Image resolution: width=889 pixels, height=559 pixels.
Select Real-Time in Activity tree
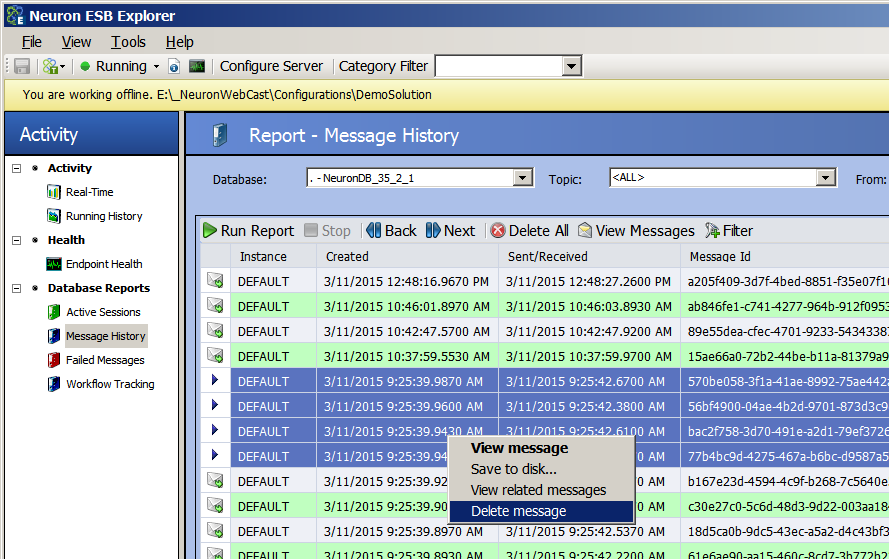pyautogui.click(x=90, y=192)
